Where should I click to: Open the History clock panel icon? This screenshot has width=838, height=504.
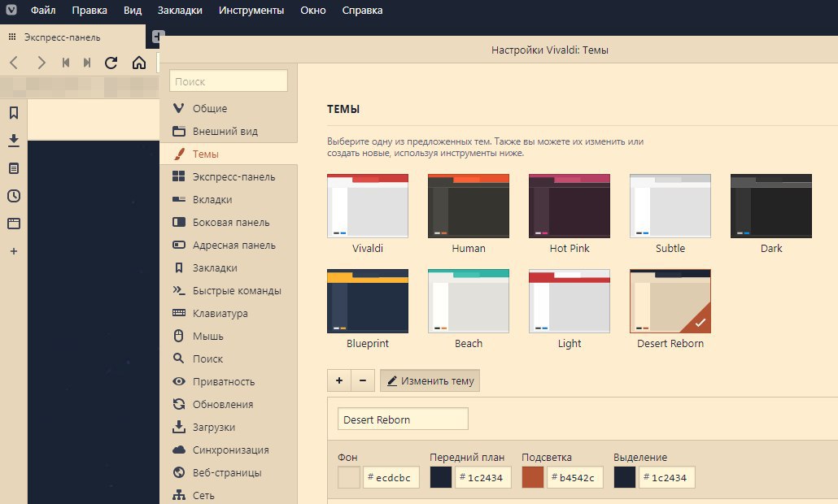tap(14, 196)
